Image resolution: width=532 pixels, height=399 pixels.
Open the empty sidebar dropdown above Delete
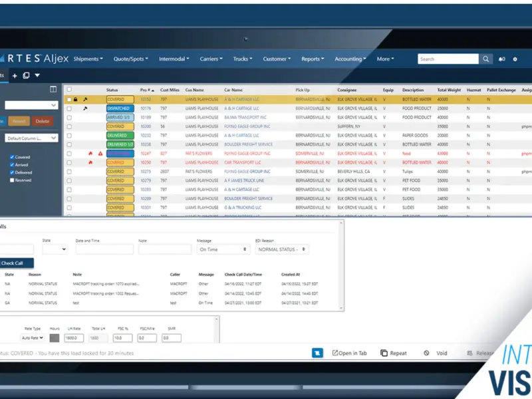tap(31, 105)
